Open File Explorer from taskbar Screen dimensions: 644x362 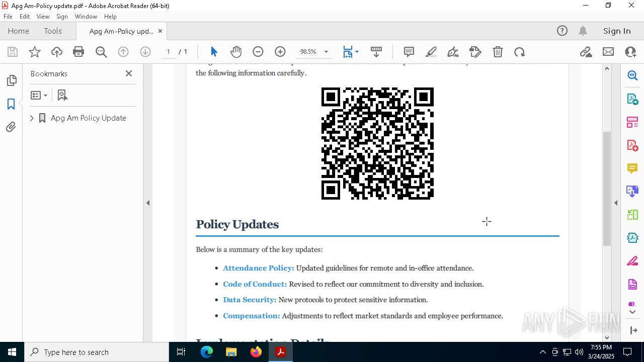pyautogui.click(x=231, y=352)
